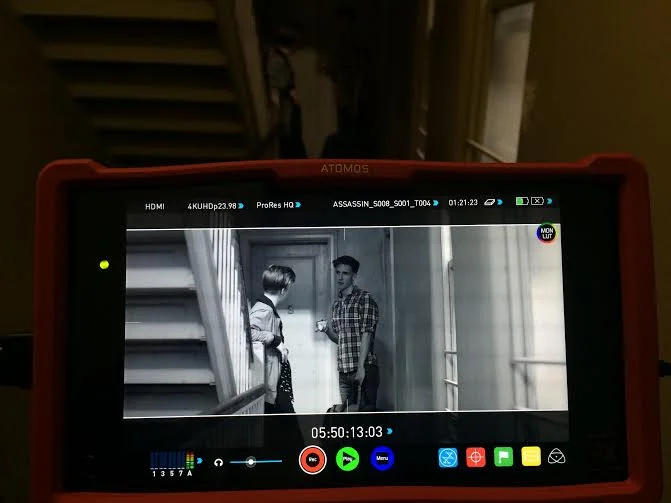This screenshot has height=503, width=671.
Task: Tap the disk media icon
Action: click(490, 202)
